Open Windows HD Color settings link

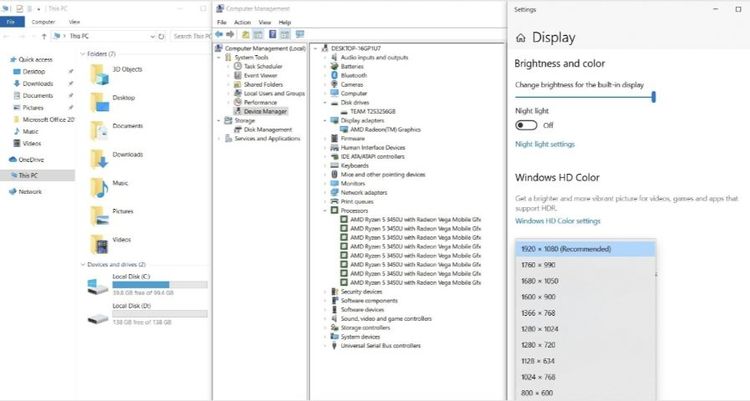click(x=558, y=221)
